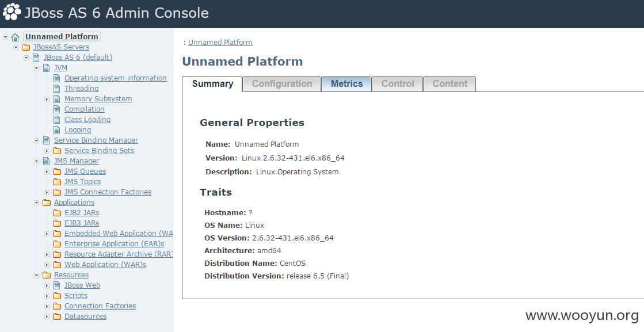Open the Connection Factories link
The width and height of the screenshot is (644, 332).
coord(100,306)
